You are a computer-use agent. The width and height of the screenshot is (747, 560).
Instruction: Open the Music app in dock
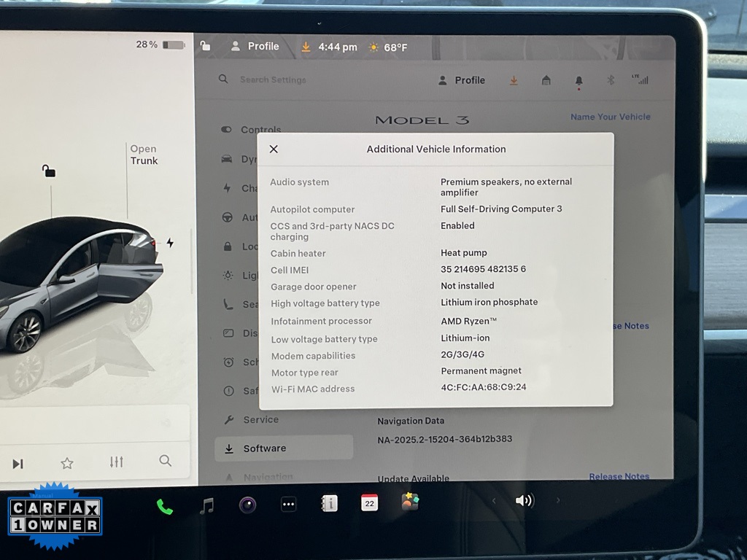(x=206, y=506)
